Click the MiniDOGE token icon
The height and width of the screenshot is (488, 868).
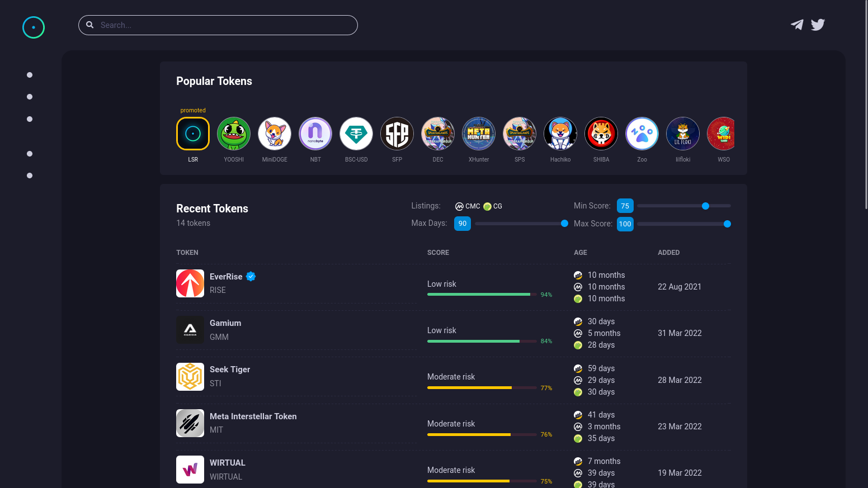click(x=275, y=134)
